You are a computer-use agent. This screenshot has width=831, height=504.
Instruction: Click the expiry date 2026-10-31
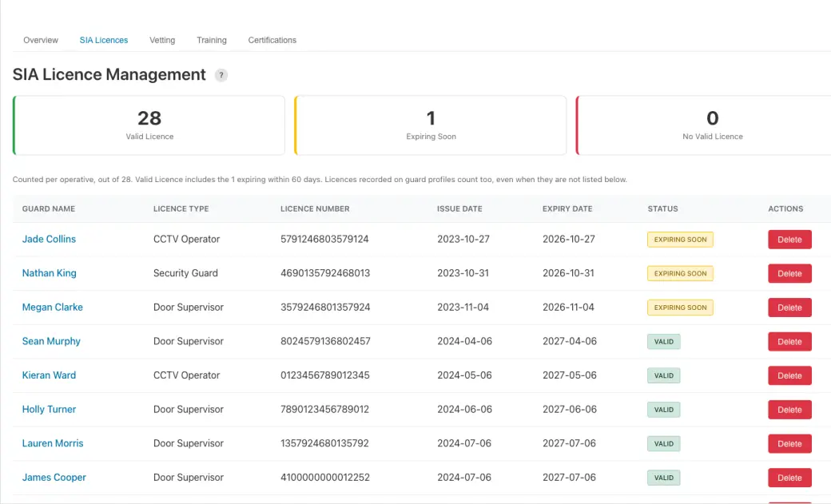(568, 273)
